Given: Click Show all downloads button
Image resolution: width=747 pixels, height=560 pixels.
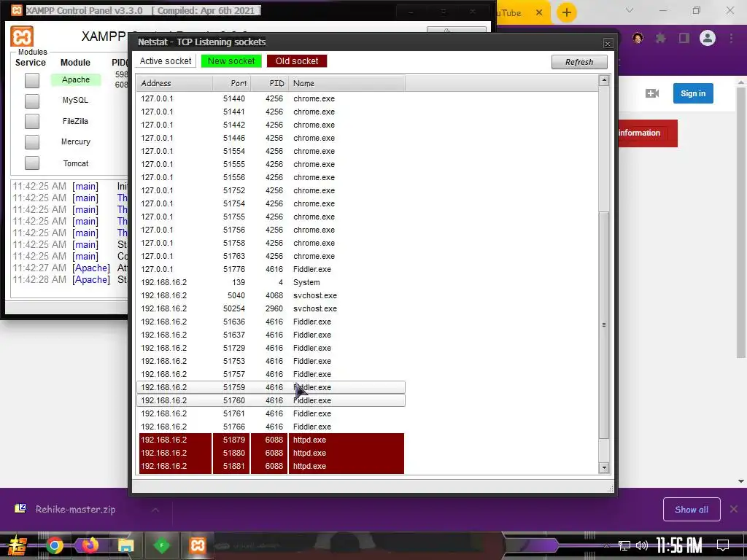Looking at the screenshot, I should coord(692,510).
